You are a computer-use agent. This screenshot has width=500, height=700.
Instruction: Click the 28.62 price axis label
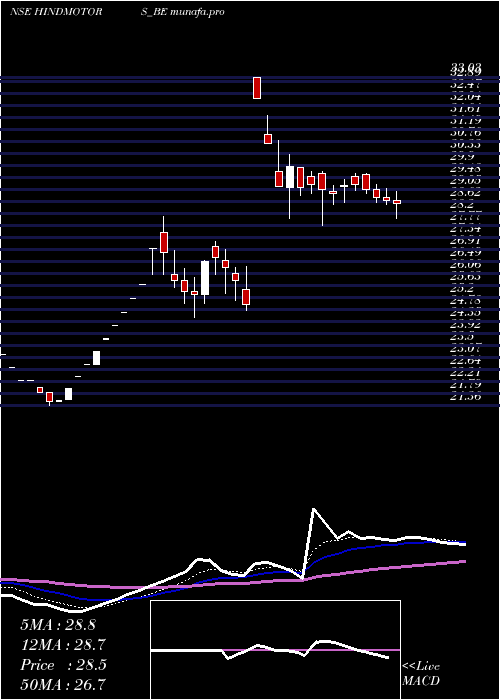point(466,193)
